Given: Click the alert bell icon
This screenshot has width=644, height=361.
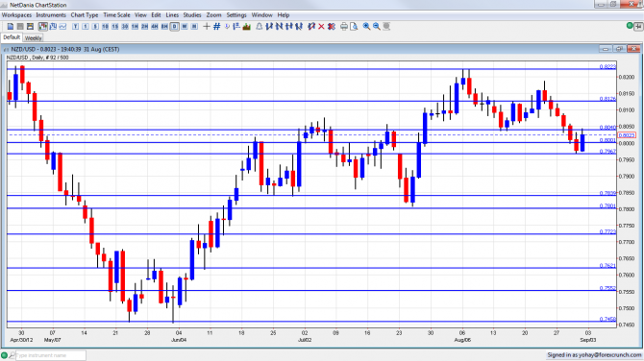Looking at the screenshot, I should click(x=260, y=26).
